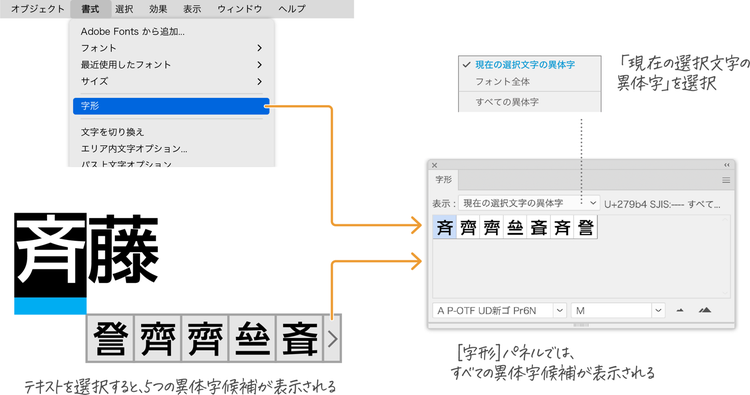This screenshot has width=750, height=395.
Task: Choose 亝 from the on-canvas alternates strip
Action: [252, 339]
